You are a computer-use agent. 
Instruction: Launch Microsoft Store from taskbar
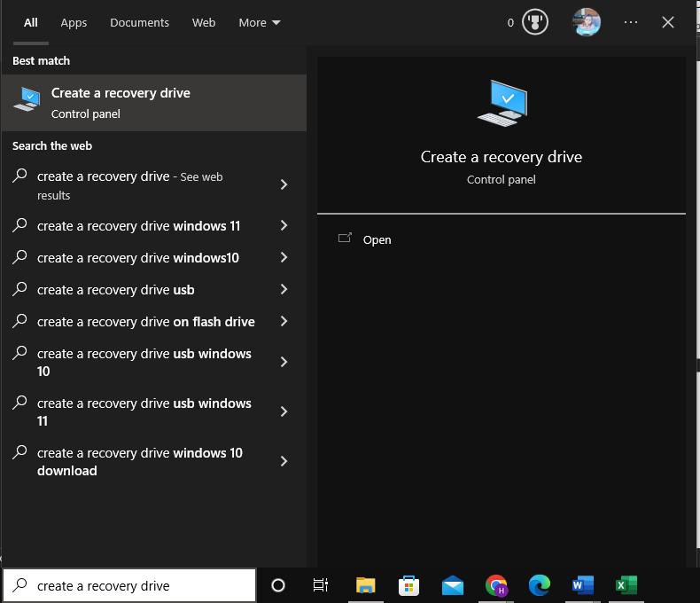point(408,585)
